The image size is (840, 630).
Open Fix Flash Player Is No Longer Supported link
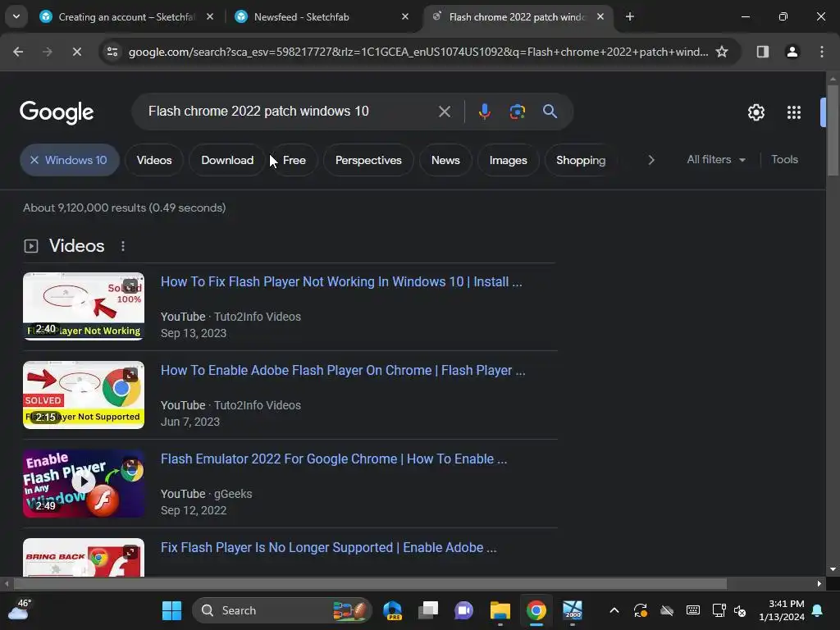tap(328, 547)
